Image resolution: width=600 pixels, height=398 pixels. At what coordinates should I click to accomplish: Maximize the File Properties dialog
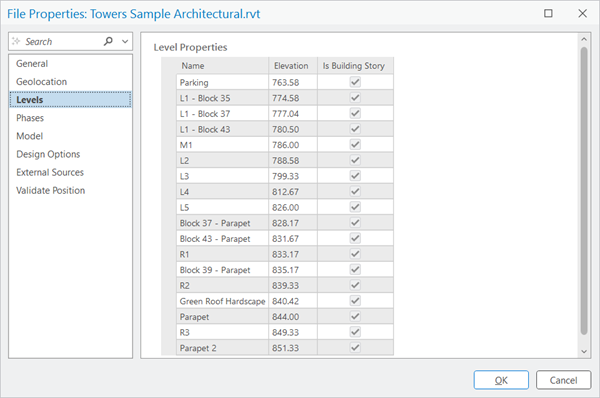click(x=548, y=13)
